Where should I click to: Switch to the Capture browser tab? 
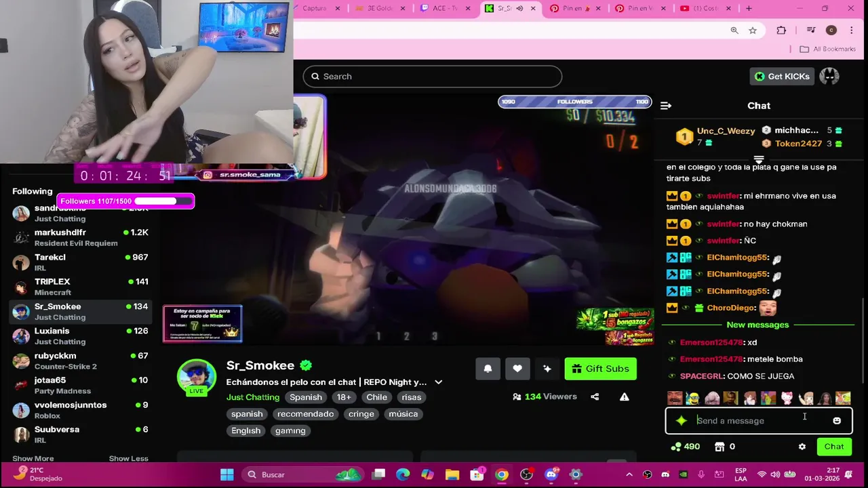tap(317, 8)
